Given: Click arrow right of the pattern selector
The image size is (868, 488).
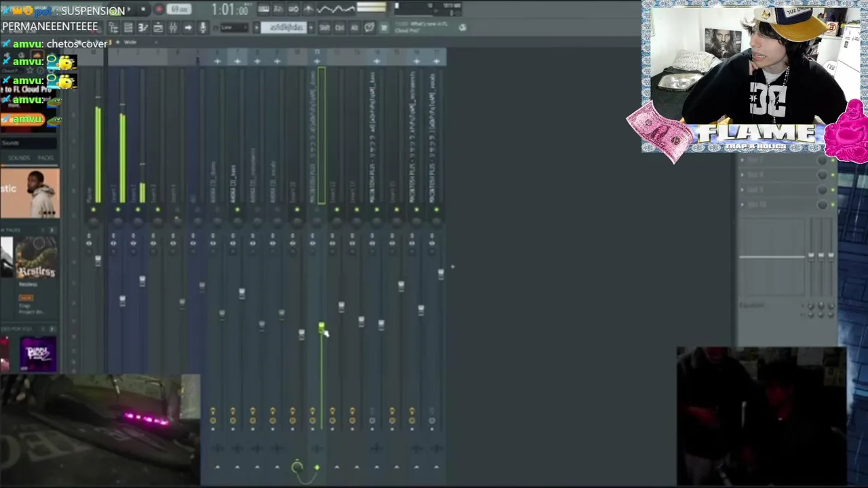Looking at the screenshot, I should coord(311,27).
